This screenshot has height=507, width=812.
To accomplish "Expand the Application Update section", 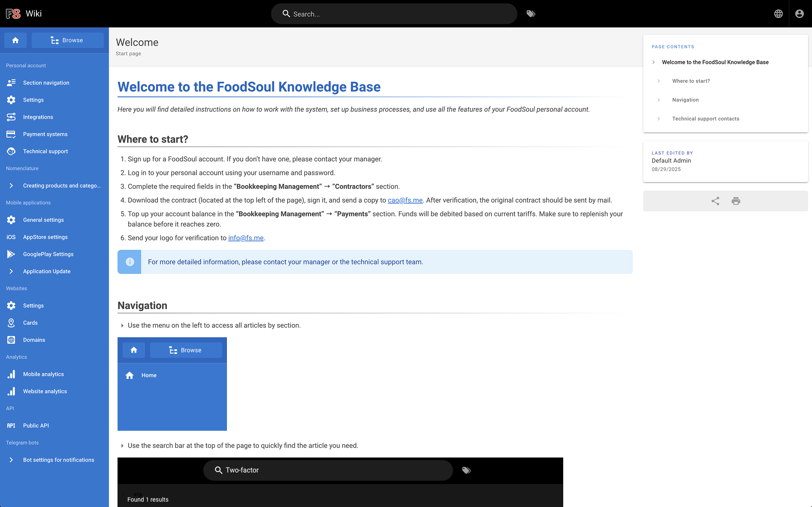I will (11, 271).
